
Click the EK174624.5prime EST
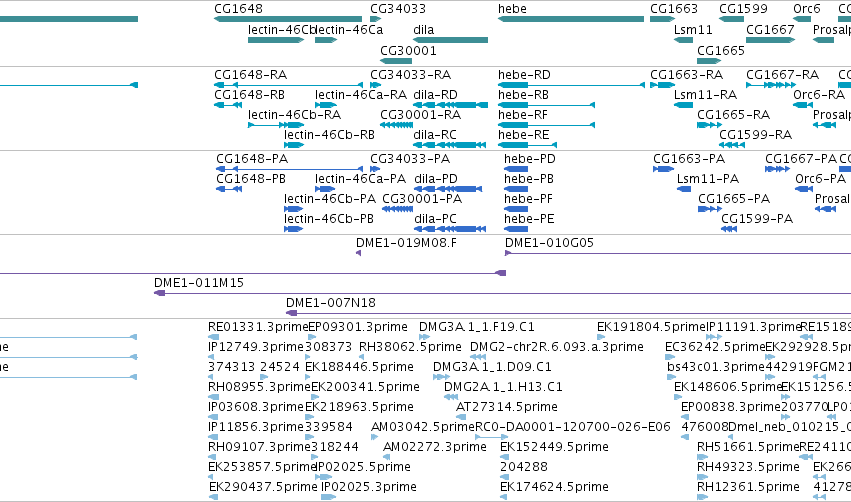503,497
